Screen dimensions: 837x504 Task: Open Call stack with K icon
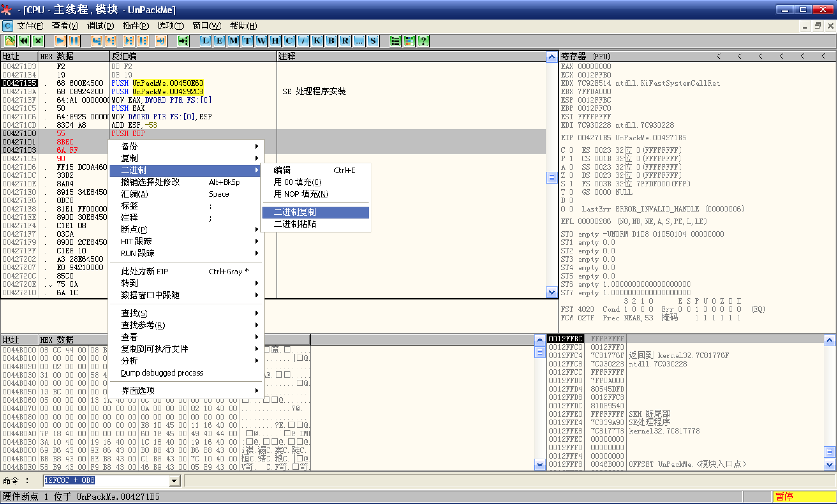317,41
